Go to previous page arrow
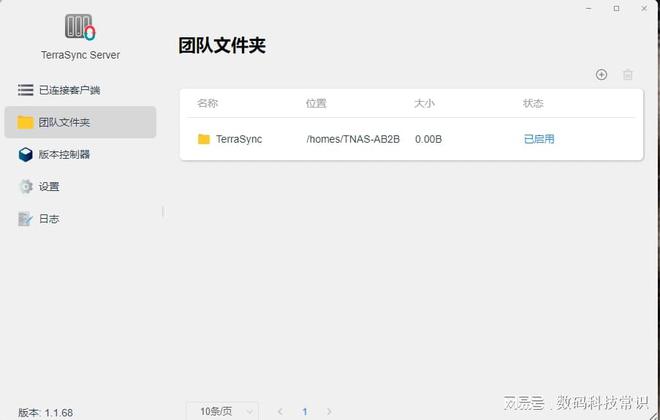The width and height of the screenshot is (660, 420). point(280,412)
